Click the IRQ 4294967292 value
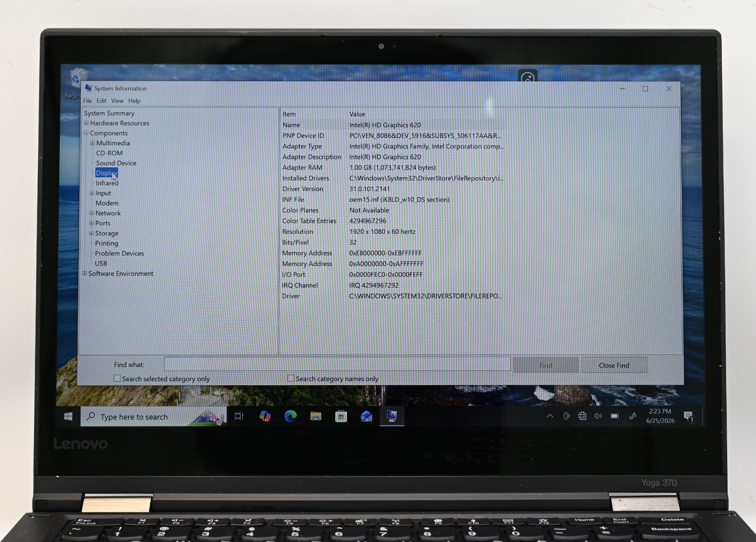Viewport: 756px width, 542px height. (x=374, y=285)
